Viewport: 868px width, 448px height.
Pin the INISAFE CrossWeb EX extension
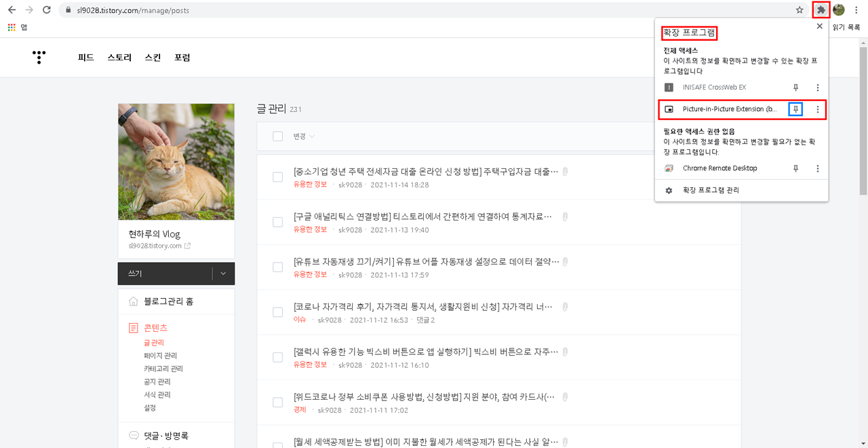(x=796, y=88)
